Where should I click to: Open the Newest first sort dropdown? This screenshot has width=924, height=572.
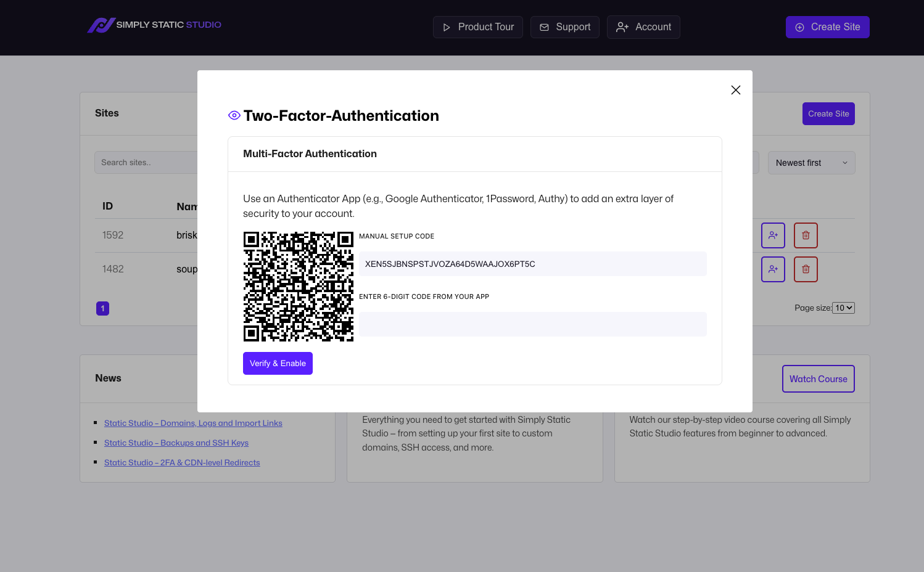coord(812,163)
